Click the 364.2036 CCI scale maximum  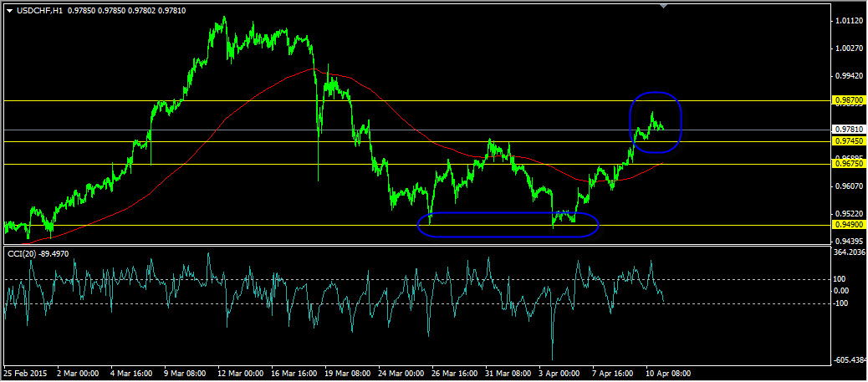click(850, 252)
